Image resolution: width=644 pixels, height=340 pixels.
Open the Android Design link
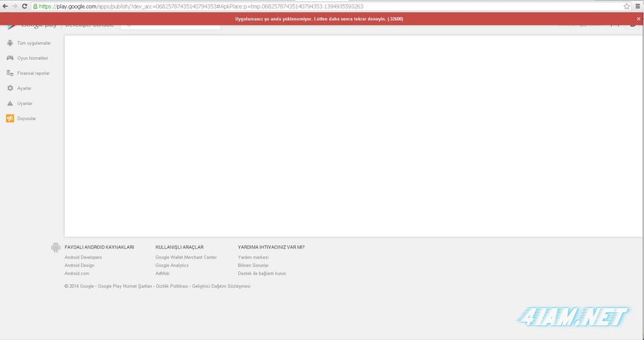click(79, 265)
